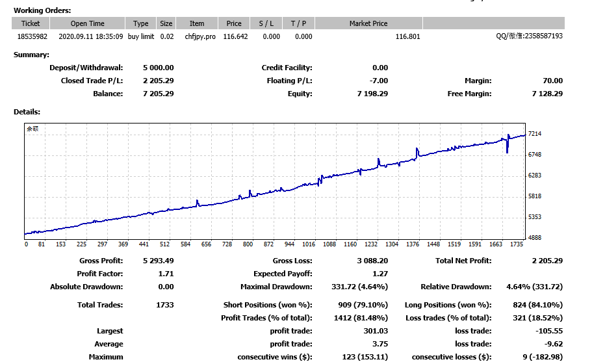Click the Ticket column header

pyautogui.click(x=31, y=23)
